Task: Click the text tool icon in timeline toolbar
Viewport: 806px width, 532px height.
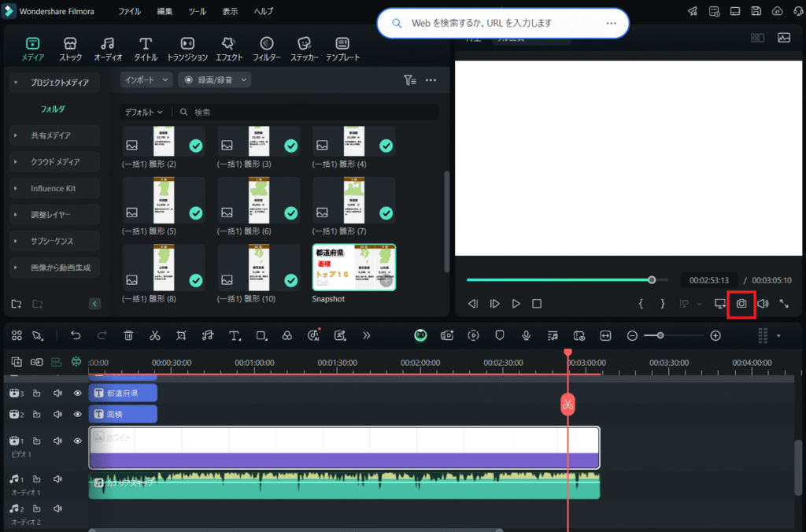Action: [x=234, y=335]
